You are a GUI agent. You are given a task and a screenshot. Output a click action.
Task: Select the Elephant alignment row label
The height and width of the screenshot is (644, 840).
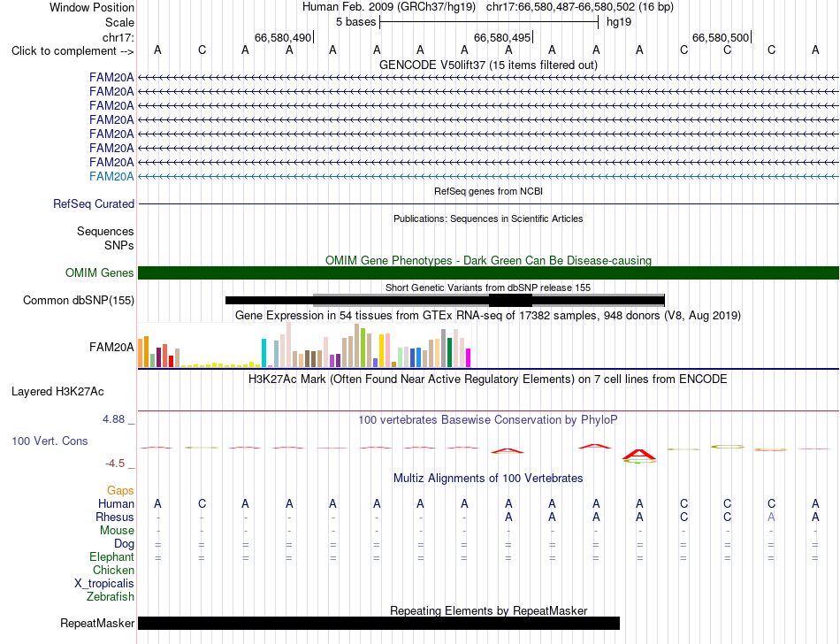112,556
